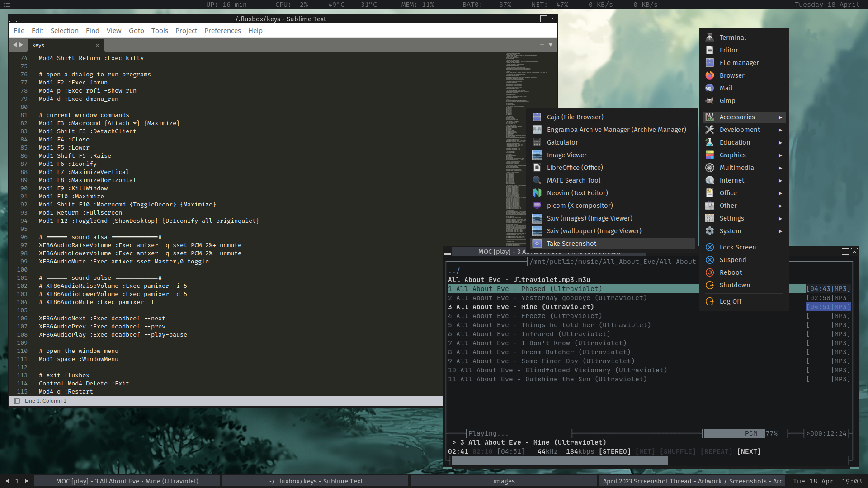
Task: Click the Terminal icon in the menu
Action: pos(710,38)
